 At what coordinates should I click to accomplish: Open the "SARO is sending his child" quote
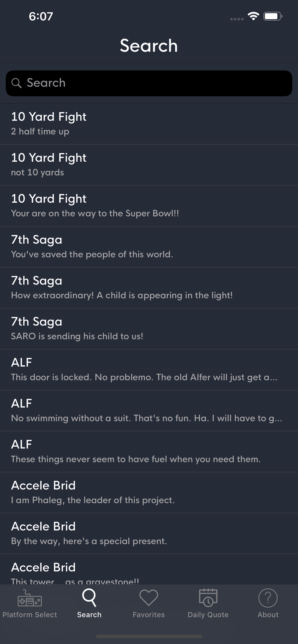pyautogui.click(x=149, y=329)
